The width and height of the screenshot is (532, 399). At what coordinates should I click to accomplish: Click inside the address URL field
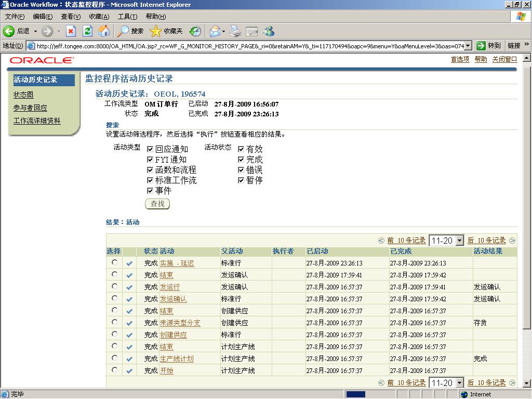coord(250,46)
